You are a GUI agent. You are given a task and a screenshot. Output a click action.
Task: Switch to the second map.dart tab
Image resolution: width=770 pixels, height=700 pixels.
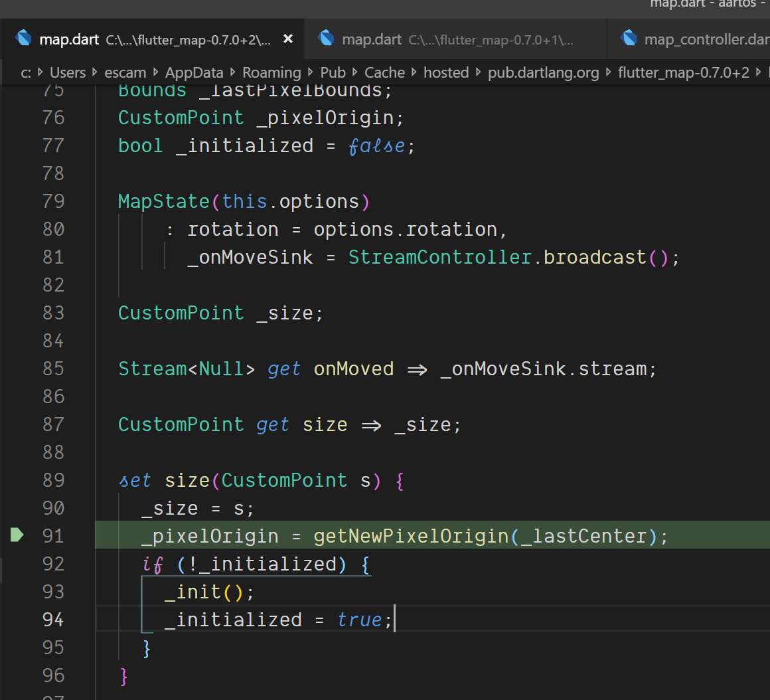[372, 38]
